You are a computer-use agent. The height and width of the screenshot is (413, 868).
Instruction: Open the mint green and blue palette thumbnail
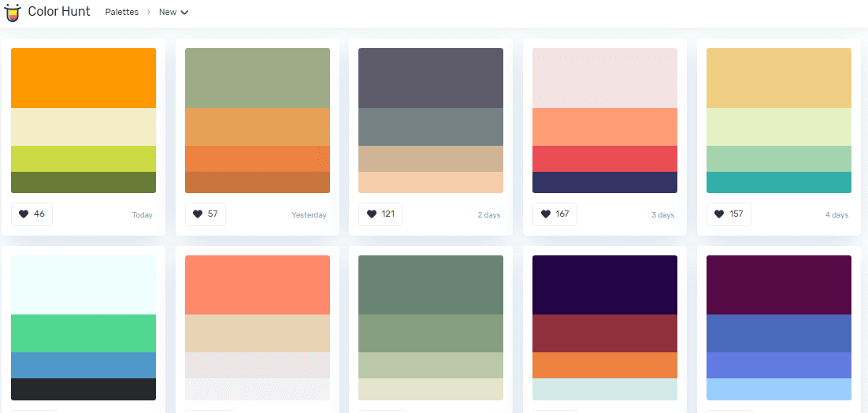pos(83,328)
